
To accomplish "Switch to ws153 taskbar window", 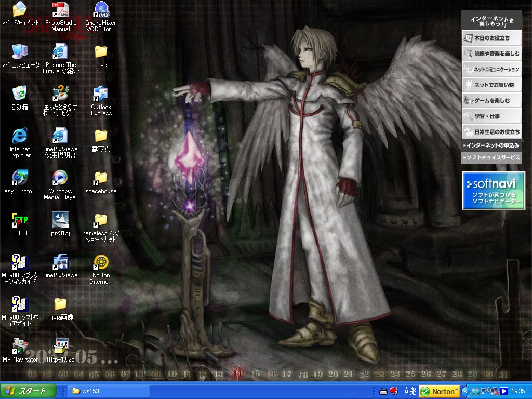I will 109,391.
